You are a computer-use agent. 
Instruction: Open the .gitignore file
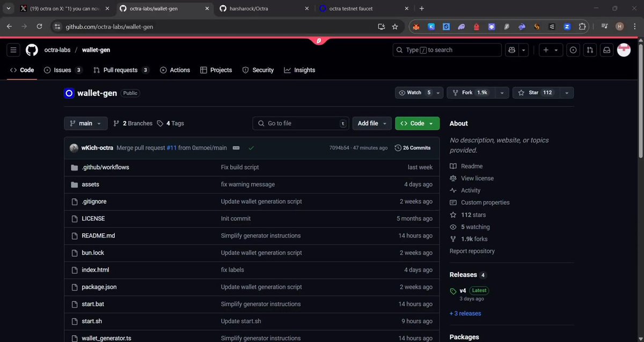click(94, 202)
